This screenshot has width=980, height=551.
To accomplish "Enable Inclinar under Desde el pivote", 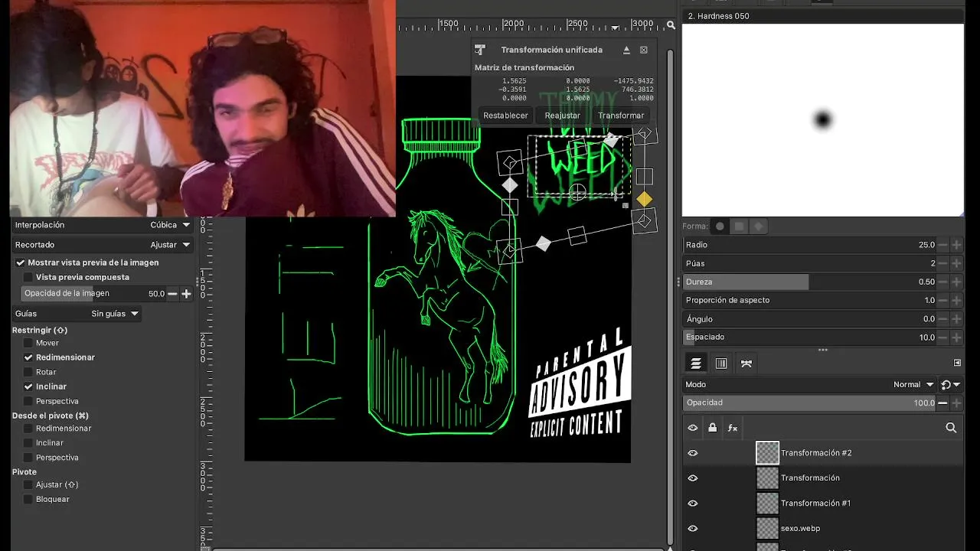I will click(x=28, y=443).
